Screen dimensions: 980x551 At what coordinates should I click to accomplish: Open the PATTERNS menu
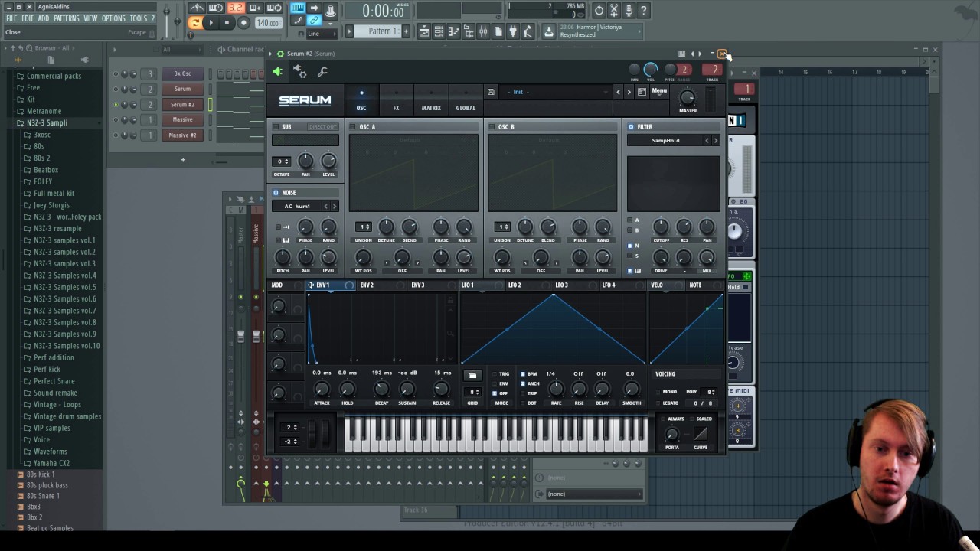point(67,18)
